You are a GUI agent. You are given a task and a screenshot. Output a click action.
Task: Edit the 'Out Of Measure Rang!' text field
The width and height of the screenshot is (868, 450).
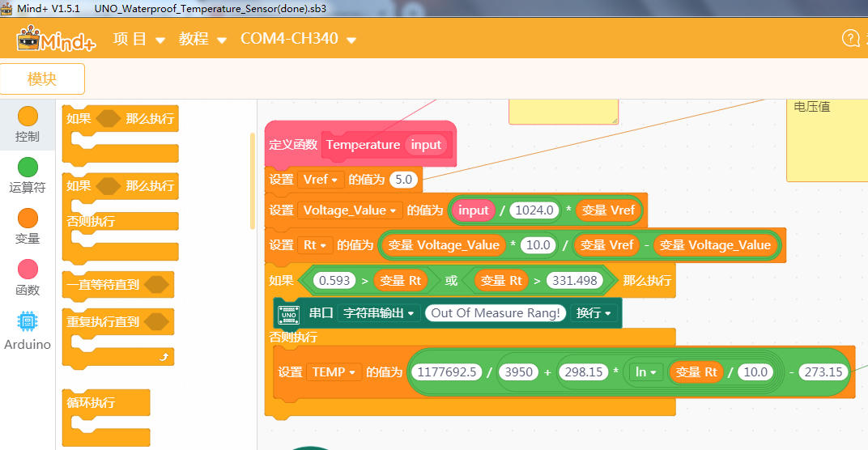(x=495, y=313)
